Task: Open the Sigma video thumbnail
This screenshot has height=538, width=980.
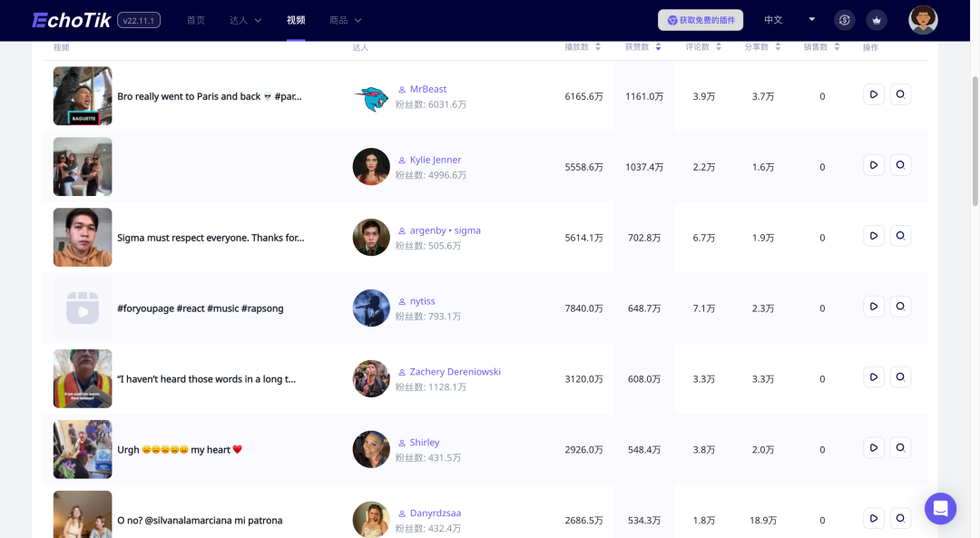Action: click(83, 238)
